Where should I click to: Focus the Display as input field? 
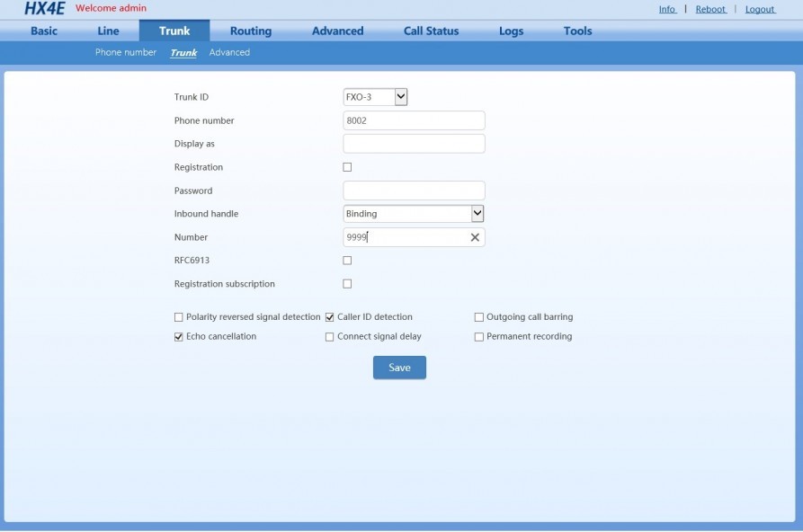[414, 144]
